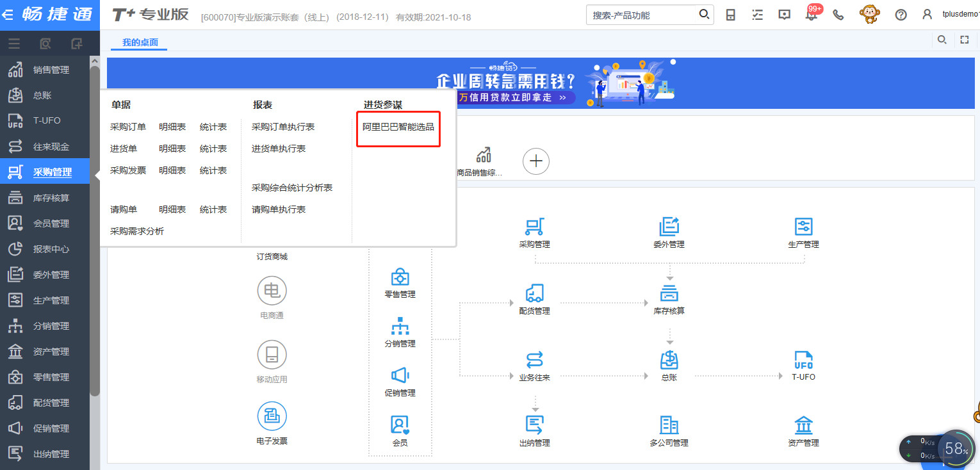
Task: Open 配货管理 sidebar item
Action: point(45,403)
